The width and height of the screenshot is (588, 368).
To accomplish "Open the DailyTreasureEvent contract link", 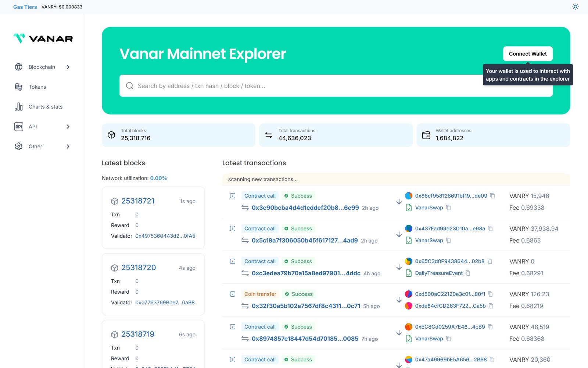I will 439,273.
